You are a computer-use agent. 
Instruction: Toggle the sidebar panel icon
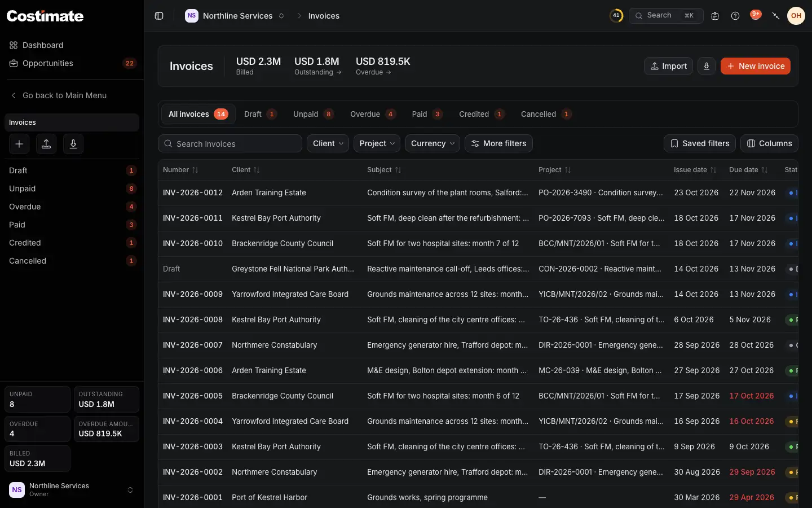point(159,16)
